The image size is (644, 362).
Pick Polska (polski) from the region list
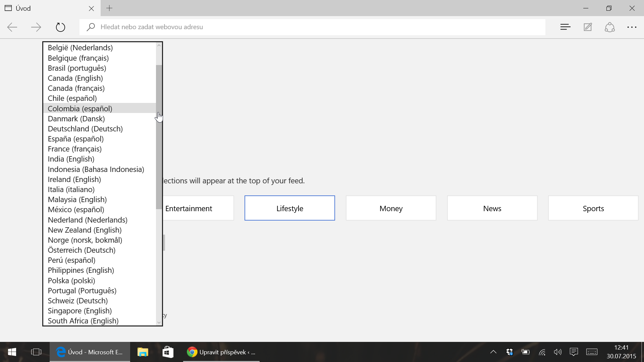[71, 281]
